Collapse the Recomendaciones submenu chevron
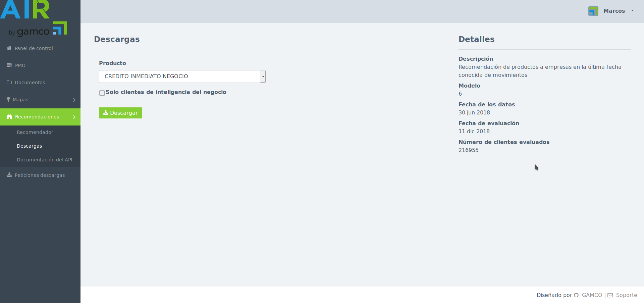Viewport: 644px width, 303px height. (74, 117)
